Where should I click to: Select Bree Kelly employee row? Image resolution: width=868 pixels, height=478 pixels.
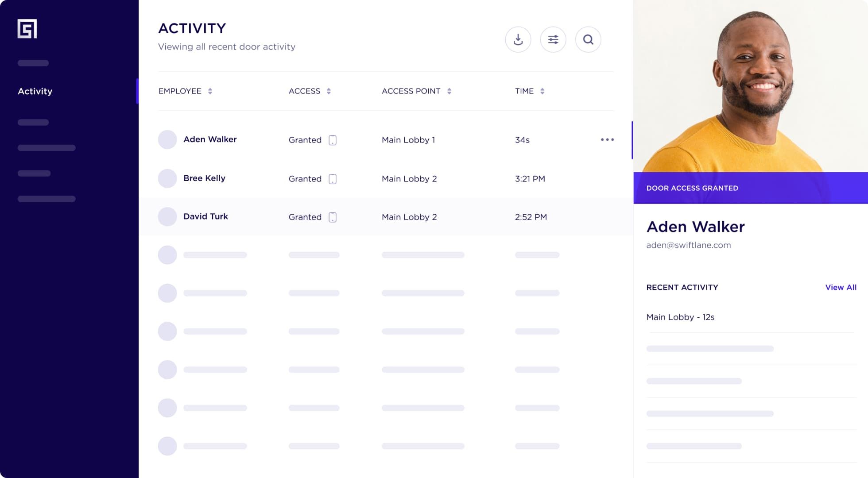pyautogui.click(x=204, y=178)
